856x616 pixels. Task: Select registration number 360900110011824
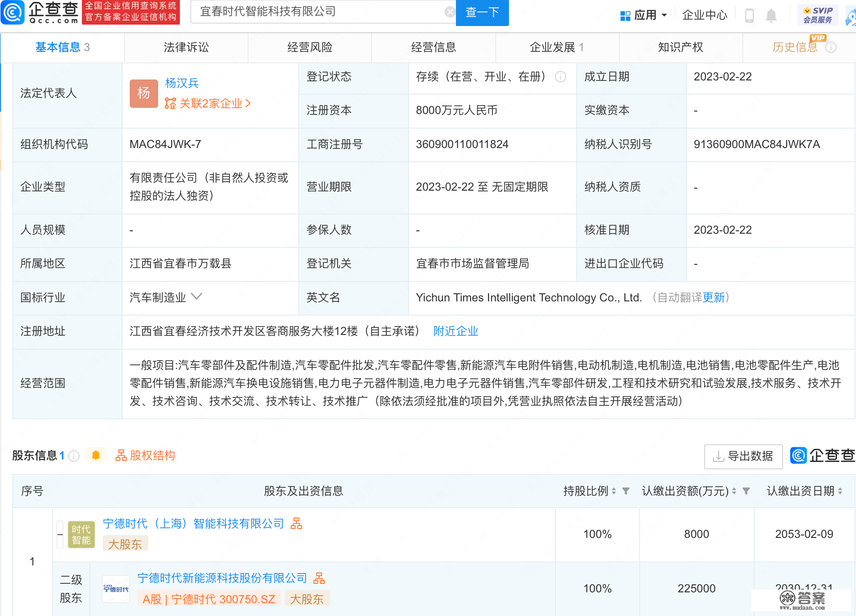click(x=462, y=144)
